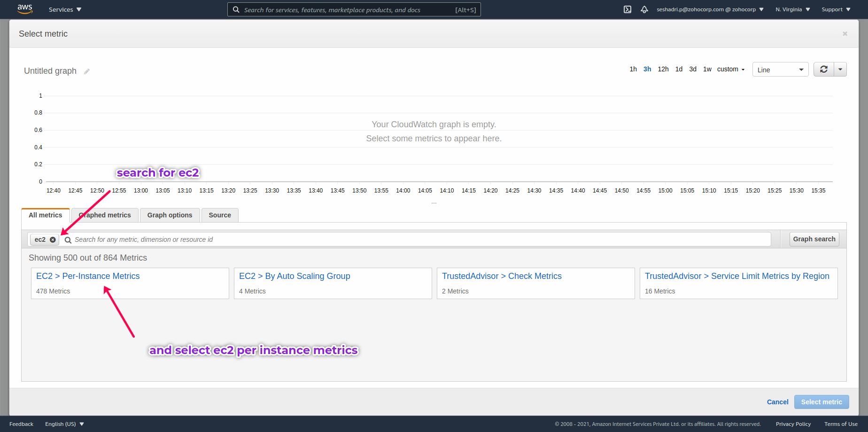
Task: Set time range to 3d
Action: [x=693, y=69]
